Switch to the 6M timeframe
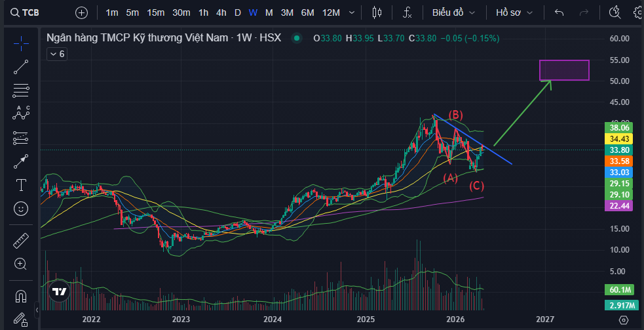Image resolution: width=644 pixels, height=330 pixels. pos(308,12)
